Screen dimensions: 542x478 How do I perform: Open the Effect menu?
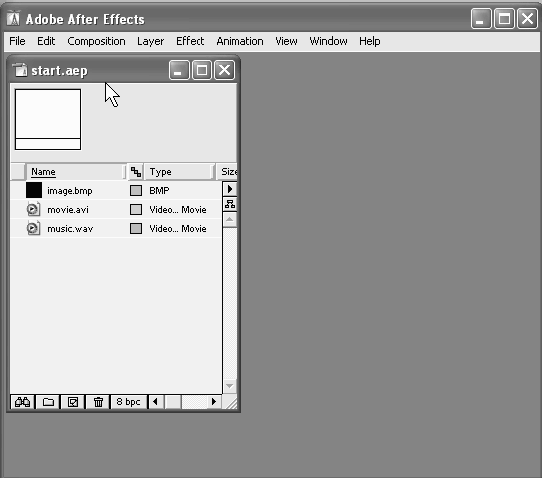pyautogui.click(x=190, y=41)
